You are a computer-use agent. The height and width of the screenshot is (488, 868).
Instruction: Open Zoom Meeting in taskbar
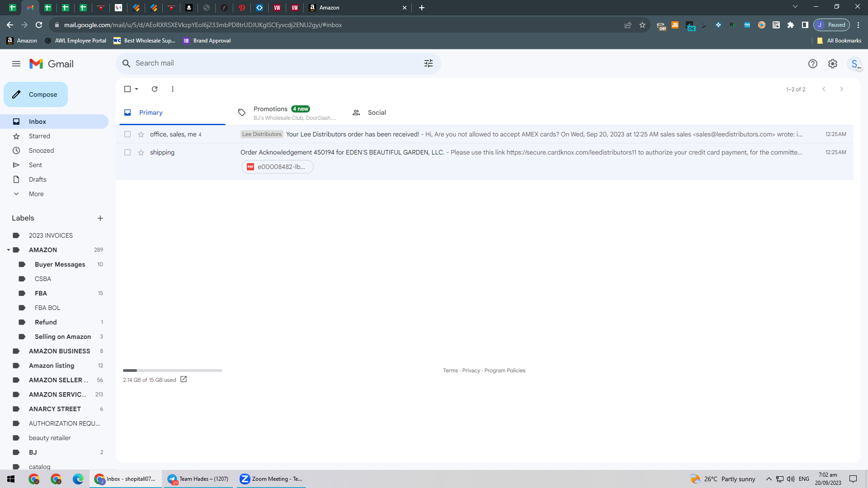coord(271,479)
